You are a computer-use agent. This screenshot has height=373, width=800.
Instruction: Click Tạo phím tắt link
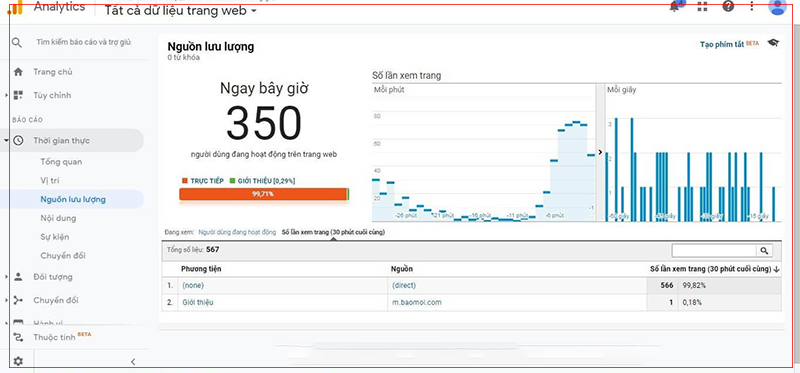point(721,44)
